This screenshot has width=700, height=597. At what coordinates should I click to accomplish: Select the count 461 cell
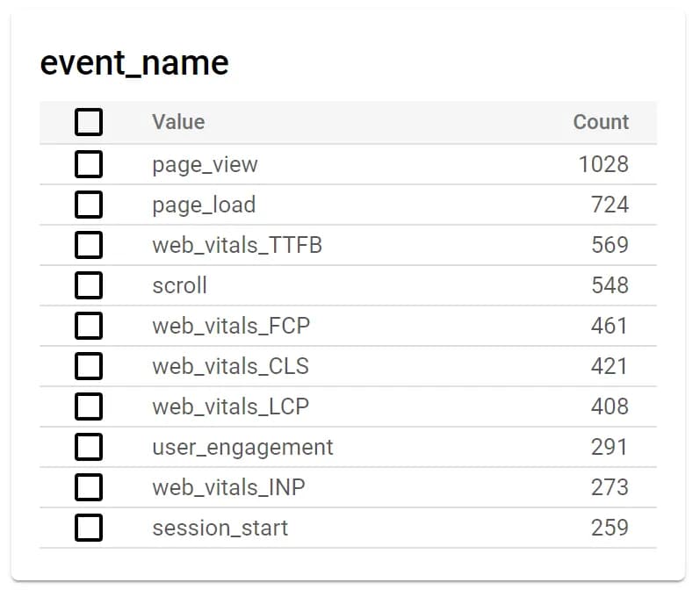pyautogui.click(x=610, y=326)
